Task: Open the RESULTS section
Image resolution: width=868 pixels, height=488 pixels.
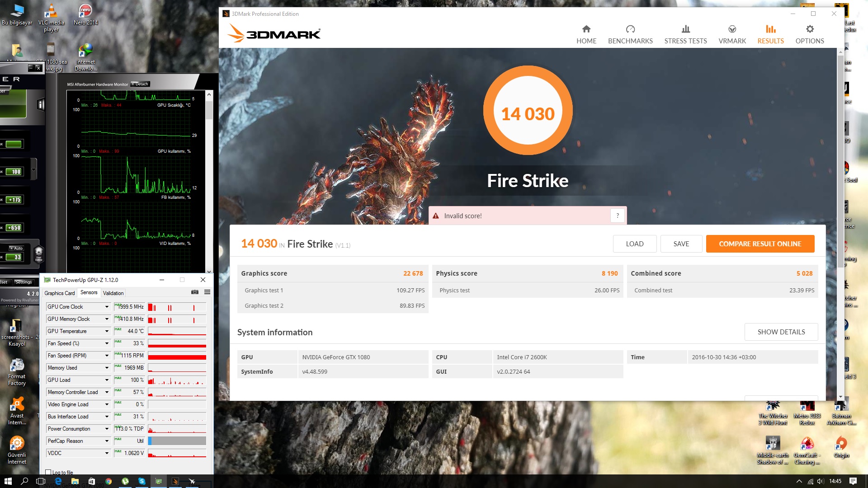Action: pyautogui.click(x=770, y=35)
